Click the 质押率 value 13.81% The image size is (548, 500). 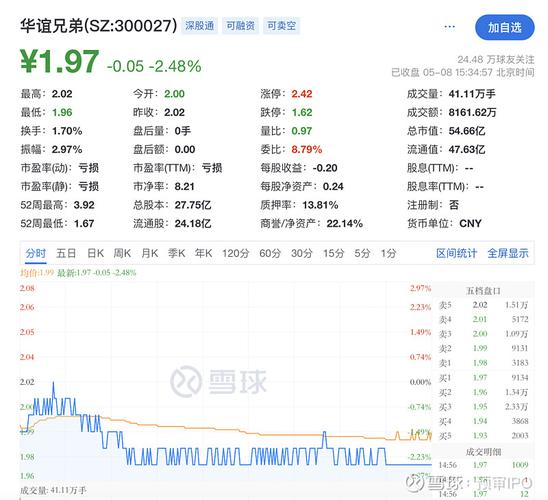[x=320, y=205]
